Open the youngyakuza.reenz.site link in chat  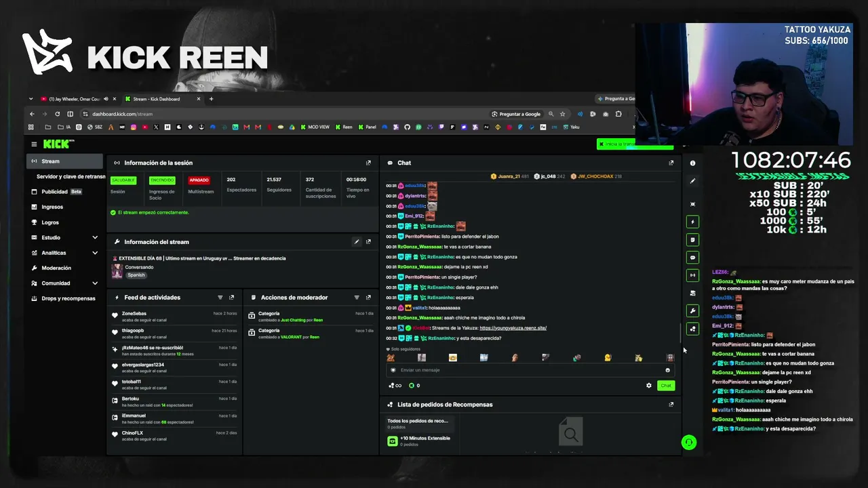point(513,328)
